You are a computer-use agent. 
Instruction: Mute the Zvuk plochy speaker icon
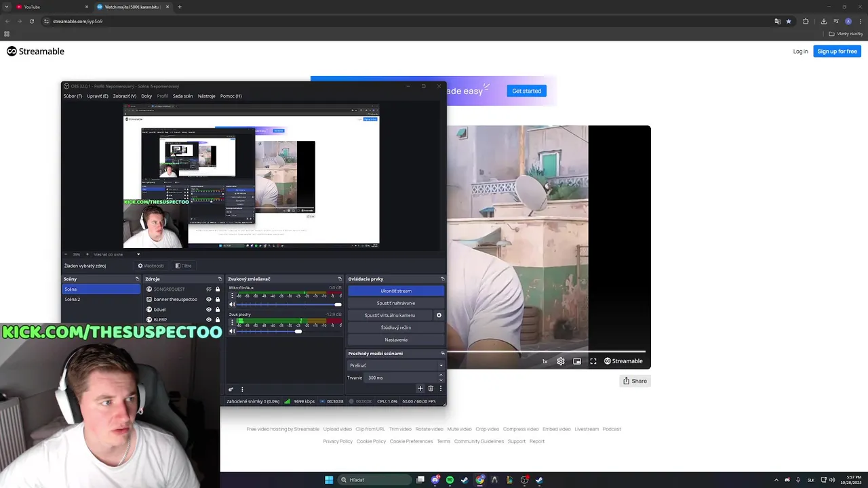point(232,331)
